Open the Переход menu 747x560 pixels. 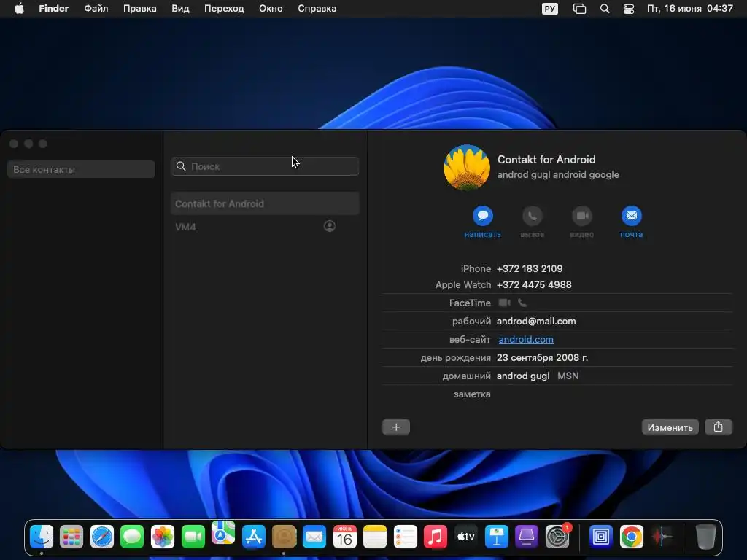coord(224,9)
